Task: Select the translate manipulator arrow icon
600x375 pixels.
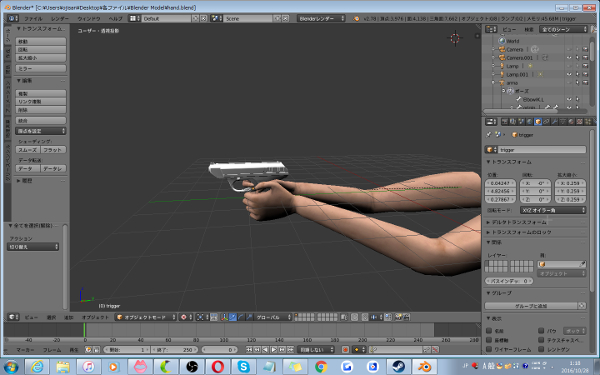Action: point(233,317)
